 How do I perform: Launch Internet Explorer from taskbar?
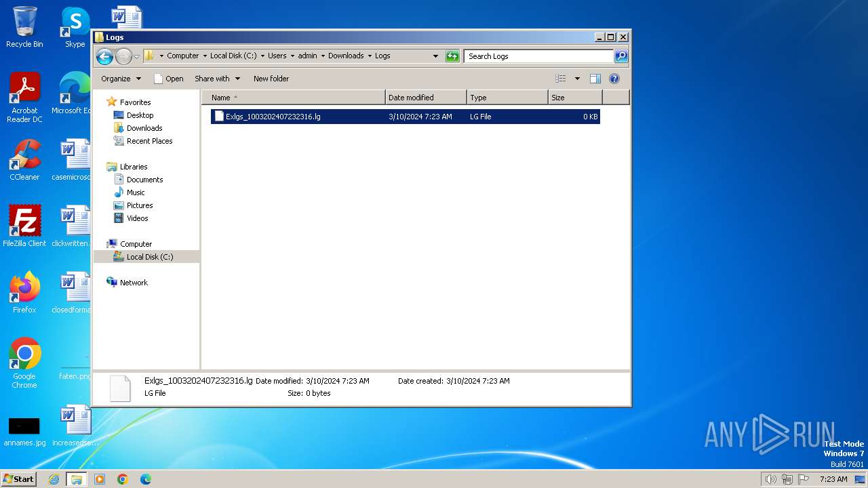pos(54,479)
